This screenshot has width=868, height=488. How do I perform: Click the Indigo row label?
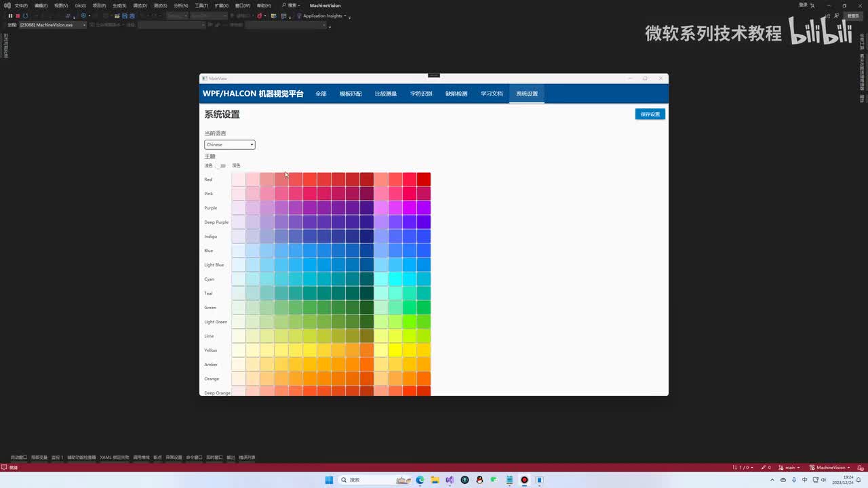pyautogui.click(x=211, y=237)
